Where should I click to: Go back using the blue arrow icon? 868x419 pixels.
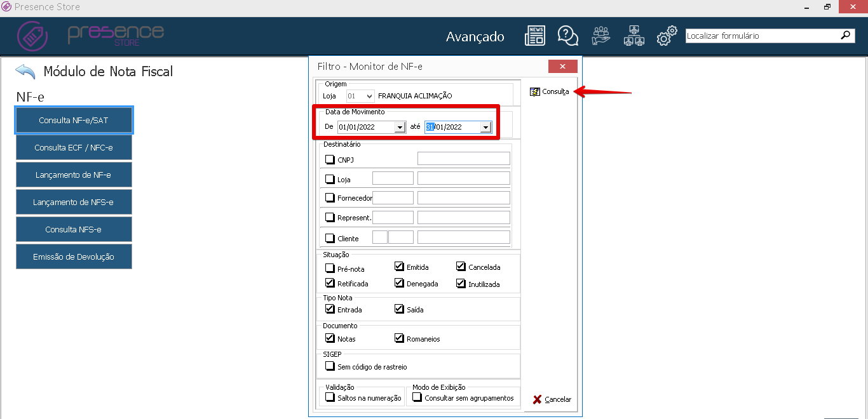click(x=25, y=71)
